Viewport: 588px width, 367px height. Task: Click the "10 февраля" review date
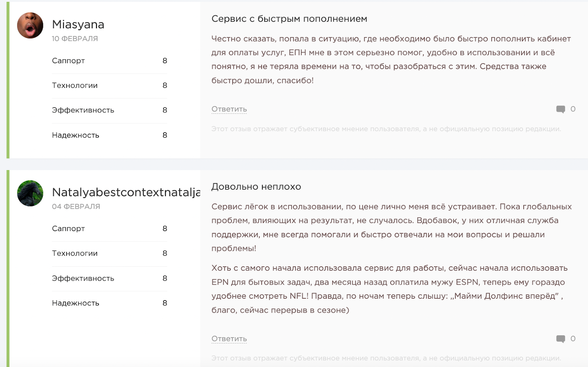pyautogui.click(x=75, y=39)
